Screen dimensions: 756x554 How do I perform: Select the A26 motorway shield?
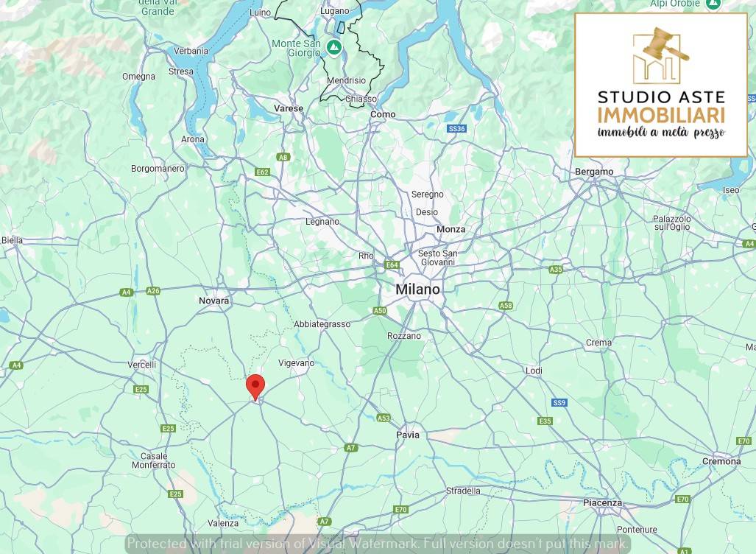[x=153, y=290]
